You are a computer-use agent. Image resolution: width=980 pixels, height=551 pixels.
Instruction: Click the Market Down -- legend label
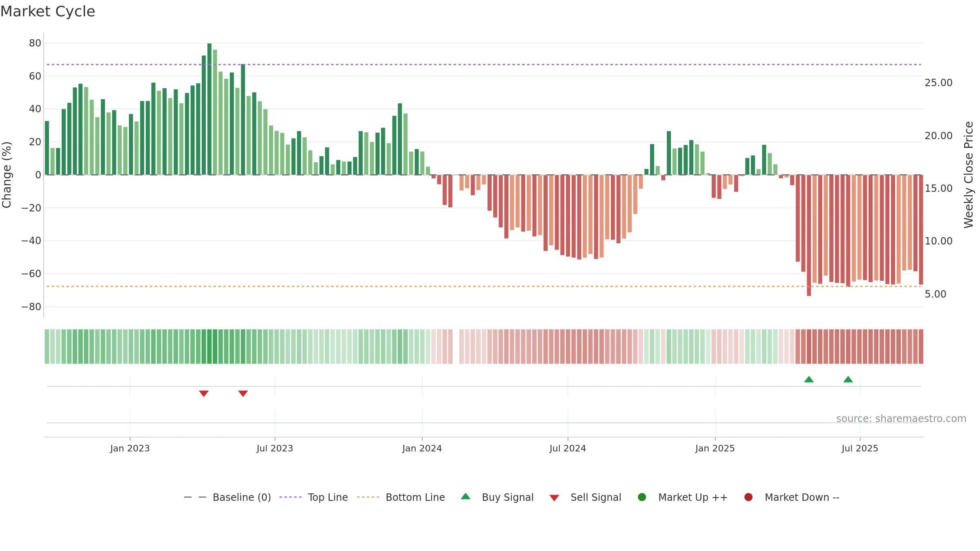(x=802, y=497)
